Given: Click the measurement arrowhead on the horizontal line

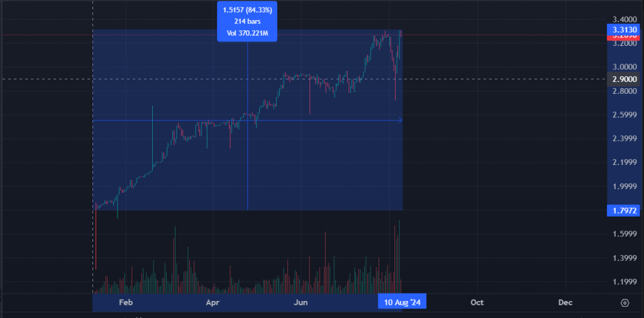Looking at the screenshot, I should pos(400,120).
